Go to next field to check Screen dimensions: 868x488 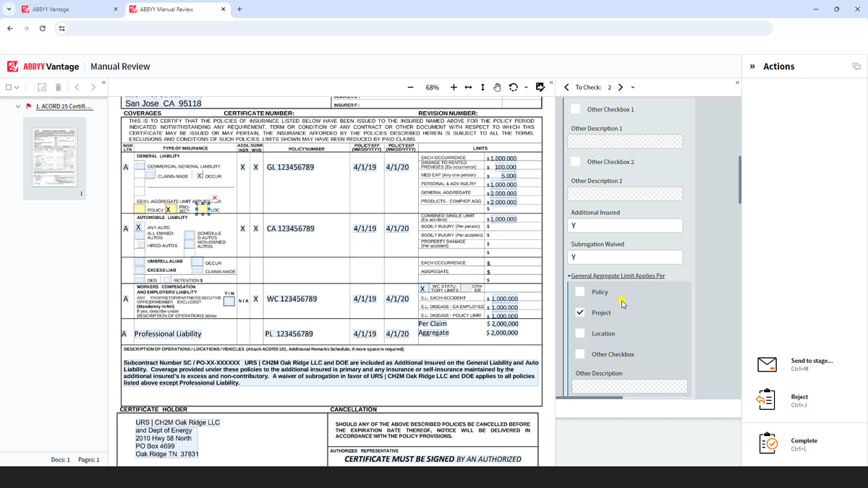[x=621, y=87]
